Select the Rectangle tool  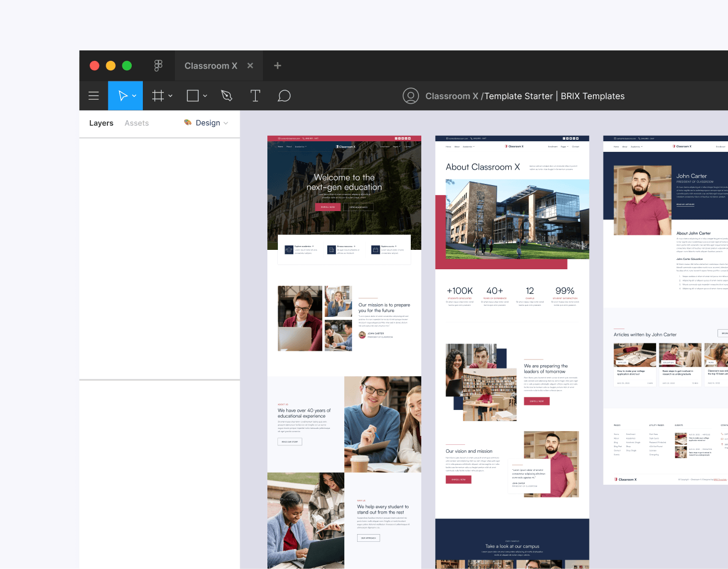[192, 95]
